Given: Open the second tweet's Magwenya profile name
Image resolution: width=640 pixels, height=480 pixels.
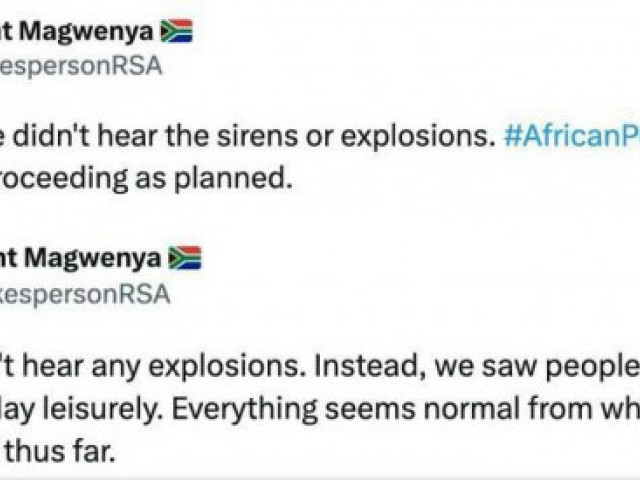Looking at the screenshot, I should click(x=81, y=259).
